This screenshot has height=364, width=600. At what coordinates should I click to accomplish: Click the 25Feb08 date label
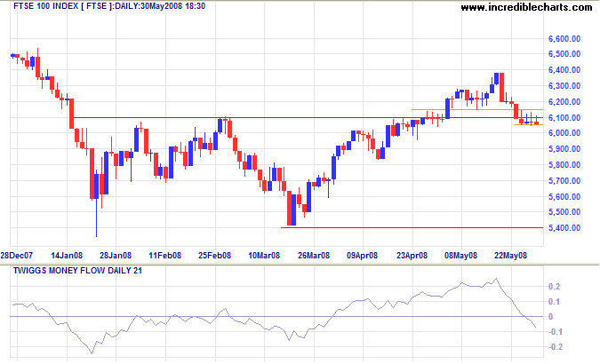point(215,256)
